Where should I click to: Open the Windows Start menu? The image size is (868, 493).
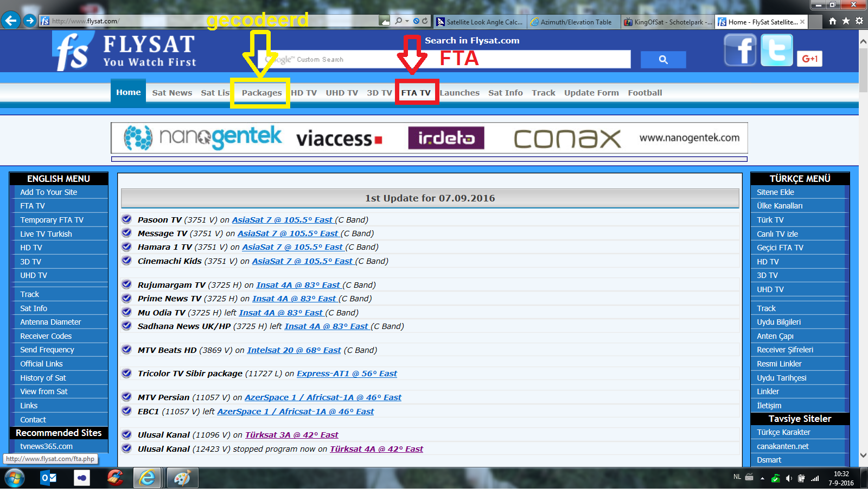pos(14,478)
